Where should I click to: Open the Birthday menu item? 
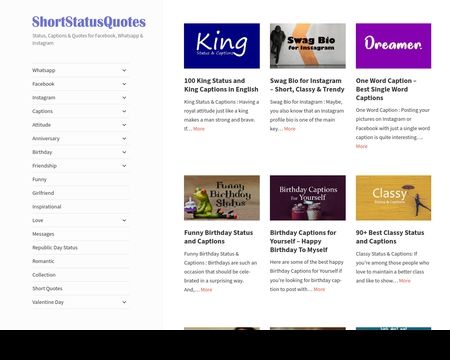pyautogui.click(x=42, y=152)
